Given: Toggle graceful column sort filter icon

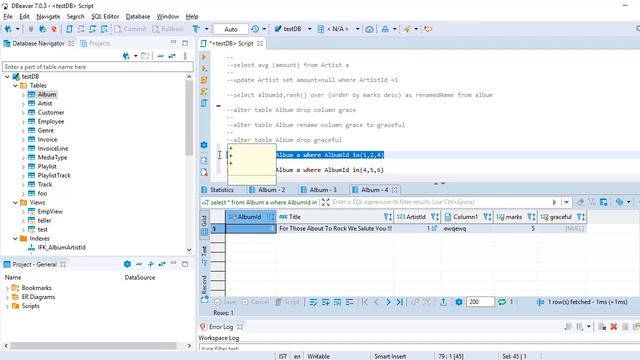Looking at the screenshot, I should [581, 217].
